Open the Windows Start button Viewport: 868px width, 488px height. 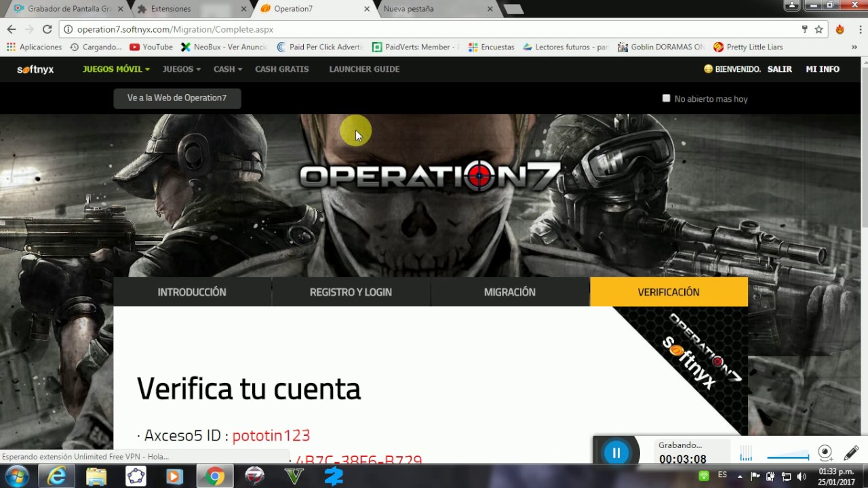(x=16, y=476)
